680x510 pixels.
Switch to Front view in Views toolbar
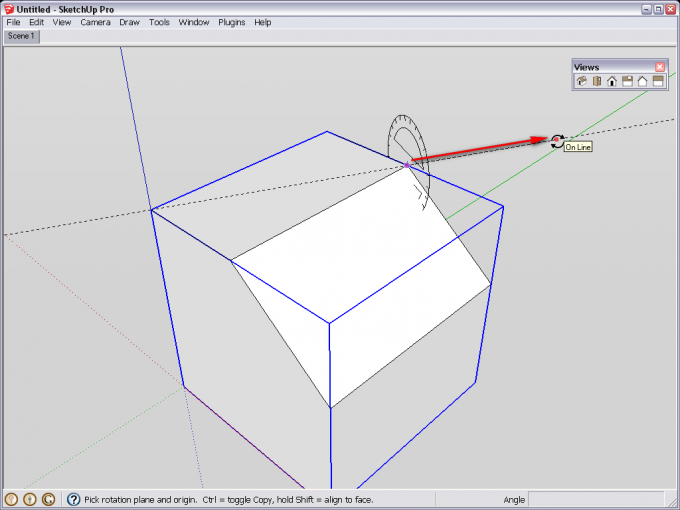click(x=611, y=82)
